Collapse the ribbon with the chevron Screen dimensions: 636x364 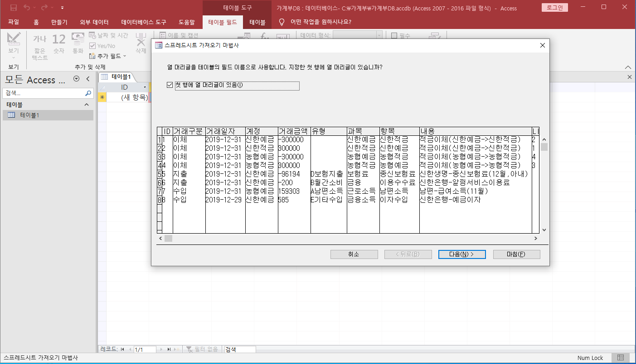point(628,67)
